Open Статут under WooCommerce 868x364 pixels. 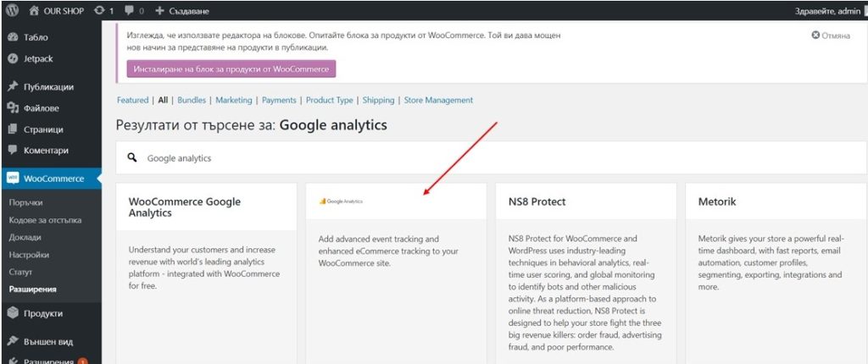[x=20, y=273]
